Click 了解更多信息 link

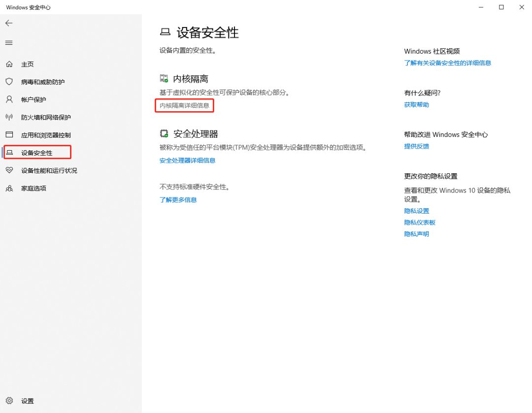[178, 200]
